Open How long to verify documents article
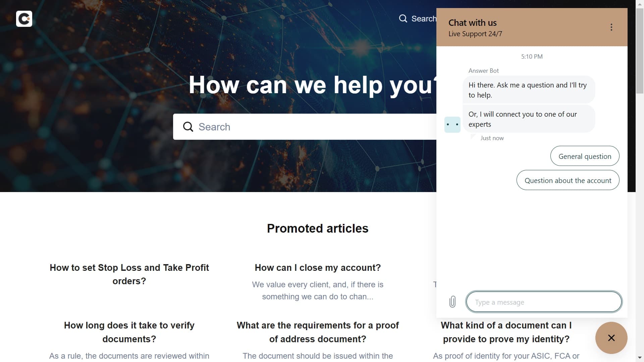The height and width of the screenshot is (362, 644). click(129, 332)
